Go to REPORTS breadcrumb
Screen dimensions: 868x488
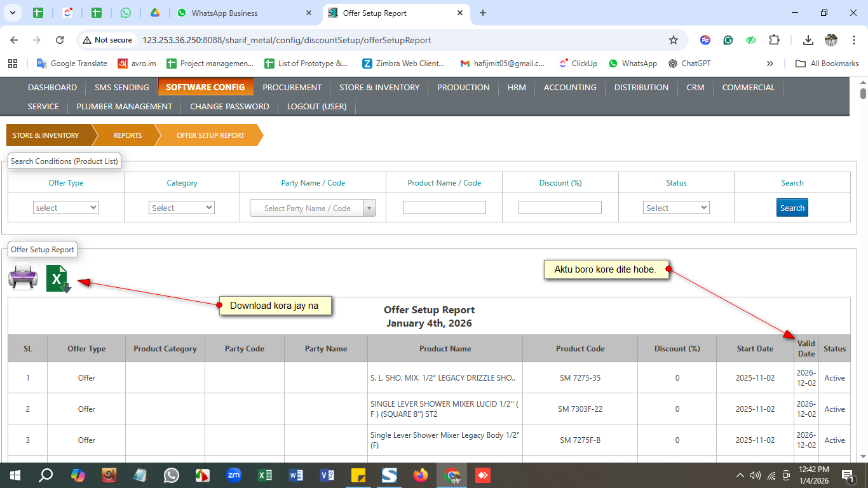[x=128, y=135]
